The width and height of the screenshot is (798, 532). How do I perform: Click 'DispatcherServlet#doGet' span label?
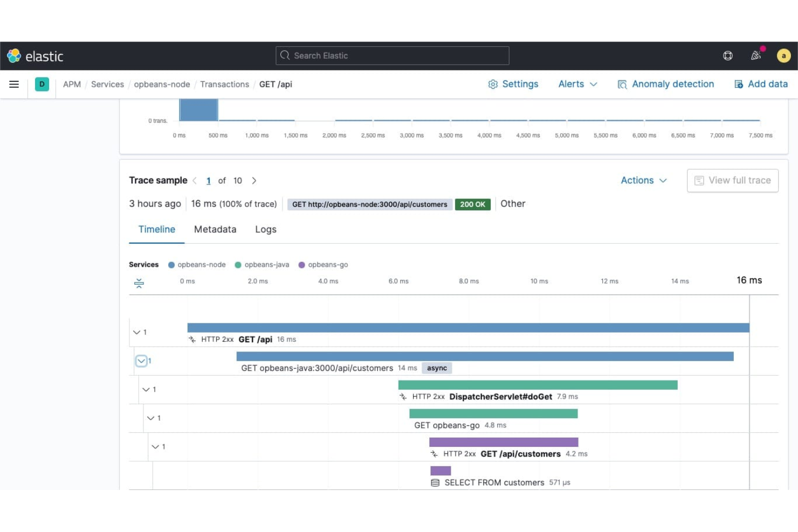pyautogui.click(x=500, y=397)
